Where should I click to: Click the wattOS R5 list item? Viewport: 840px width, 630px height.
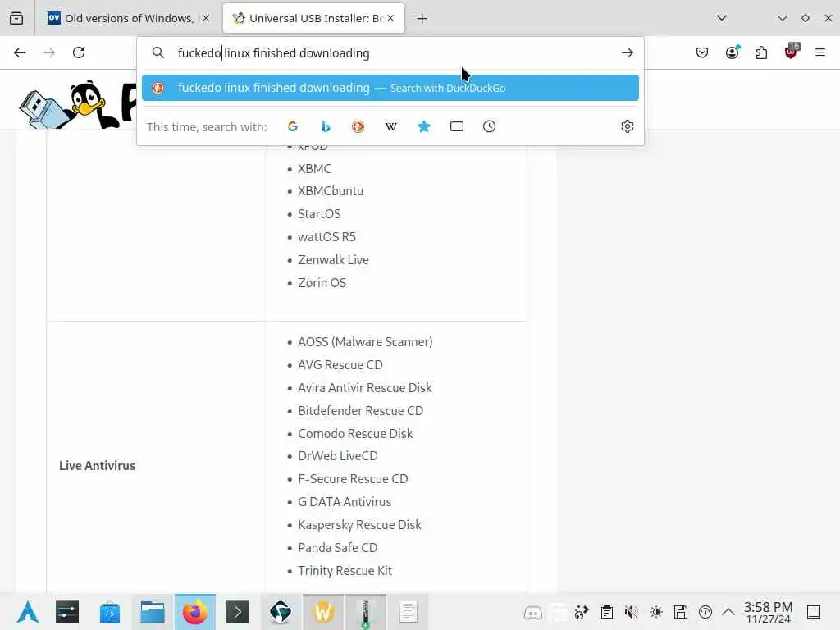click(x=326, y=236)
